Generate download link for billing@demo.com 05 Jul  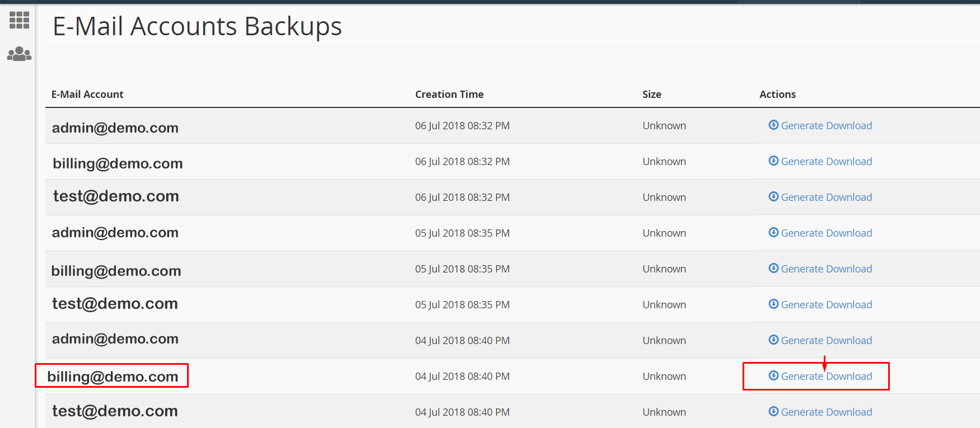click(826, 269)
